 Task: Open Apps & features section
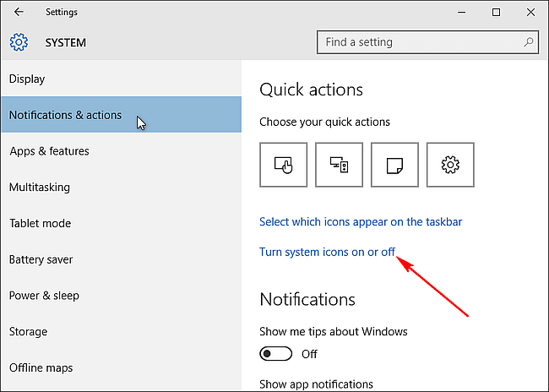pyautogui.click(x=121, y=151)
